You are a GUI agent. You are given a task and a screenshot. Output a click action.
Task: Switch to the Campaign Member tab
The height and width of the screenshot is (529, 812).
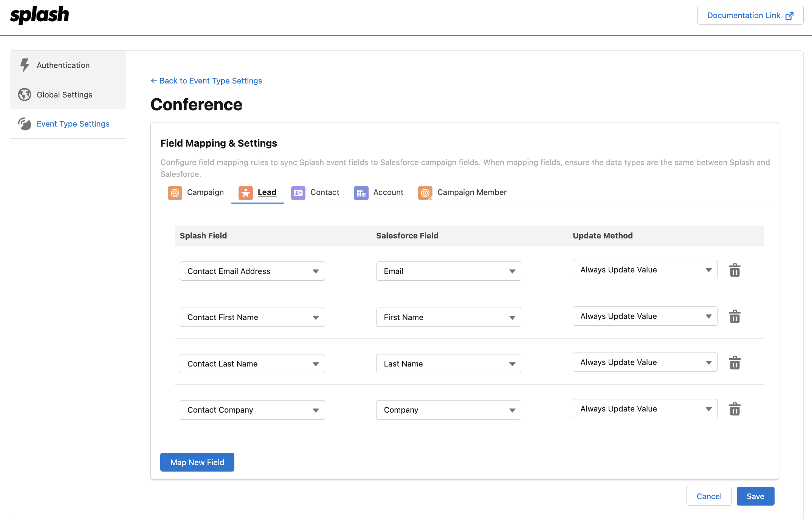tap(462, 193)
